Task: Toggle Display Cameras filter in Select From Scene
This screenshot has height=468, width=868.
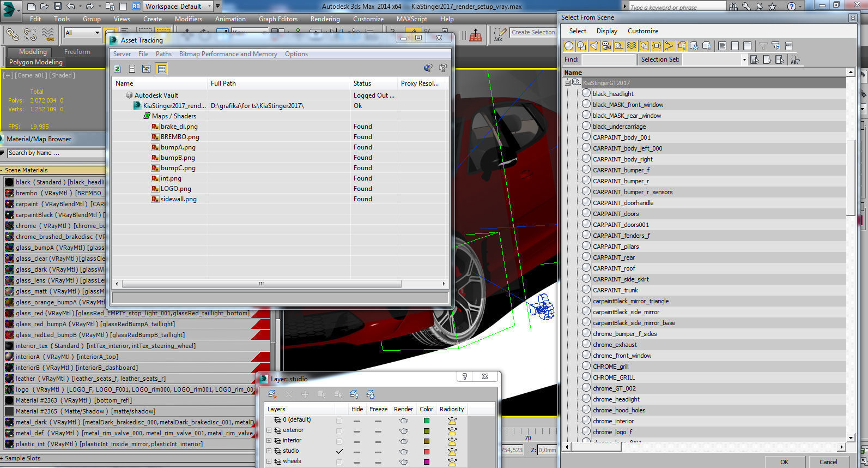Action: click(x=606, y=46)
